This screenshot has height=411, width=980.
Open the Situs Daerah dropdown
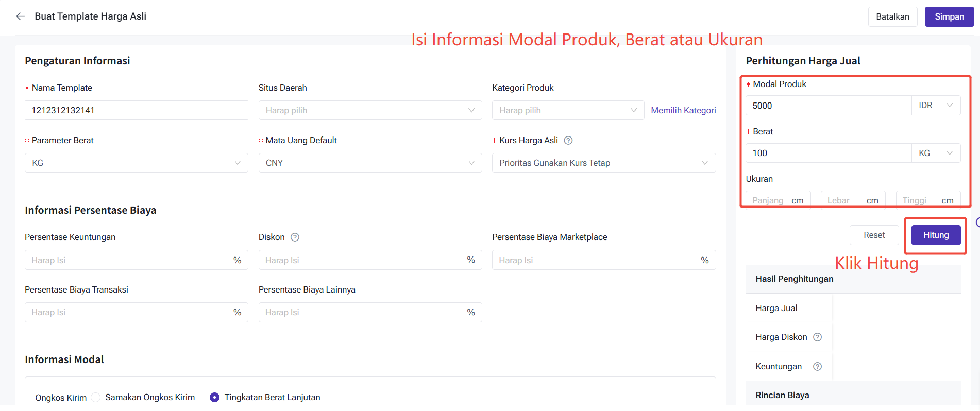[x=370, y=111]
